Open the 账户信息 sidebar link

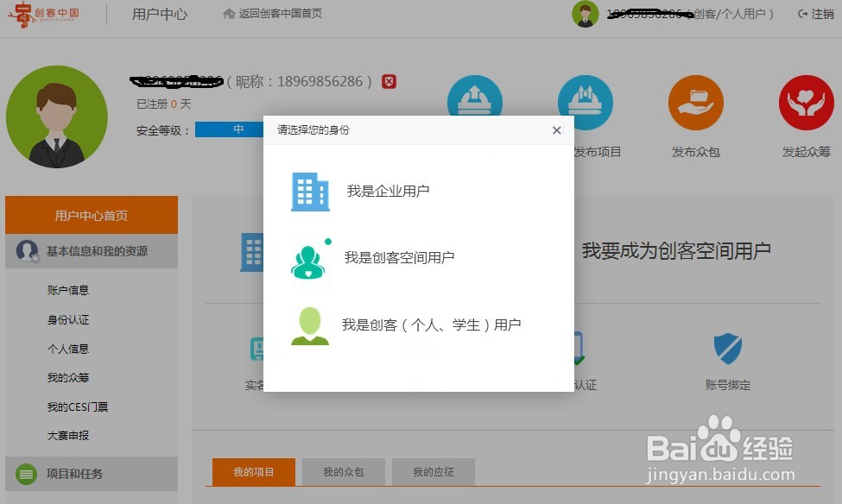[x=69, y=290]
